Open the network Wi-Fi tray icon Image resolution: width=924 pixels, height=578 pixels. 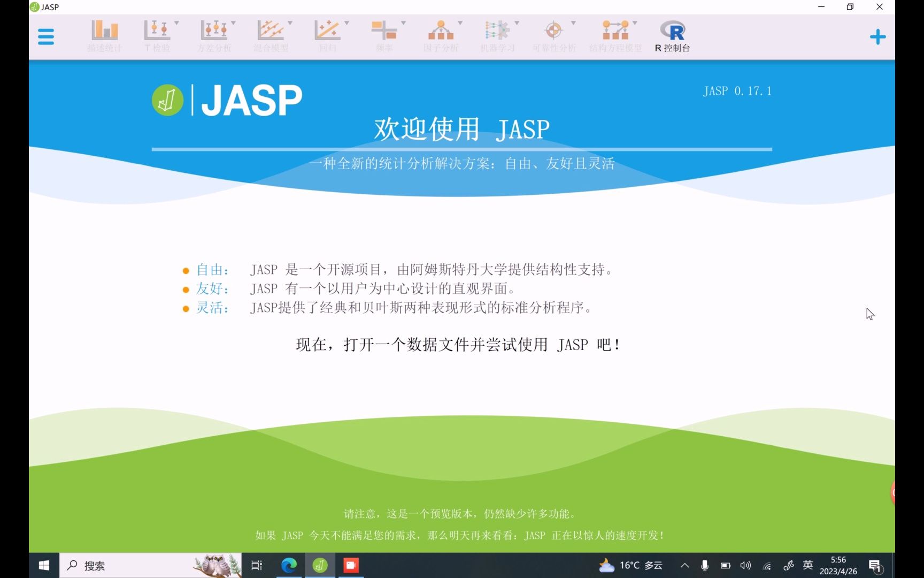click(767, 565)
